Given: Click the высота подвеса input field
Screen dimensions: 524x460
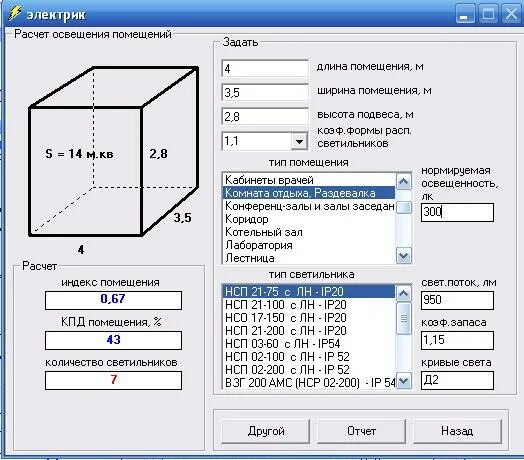Looking at the screenshot, I should [265, 116].
